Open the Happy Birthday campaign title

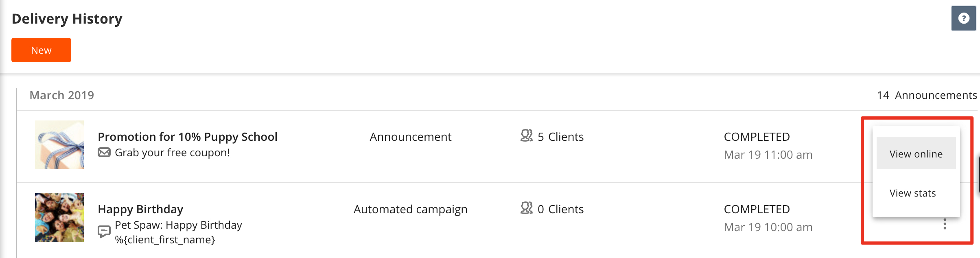point(140,209)
